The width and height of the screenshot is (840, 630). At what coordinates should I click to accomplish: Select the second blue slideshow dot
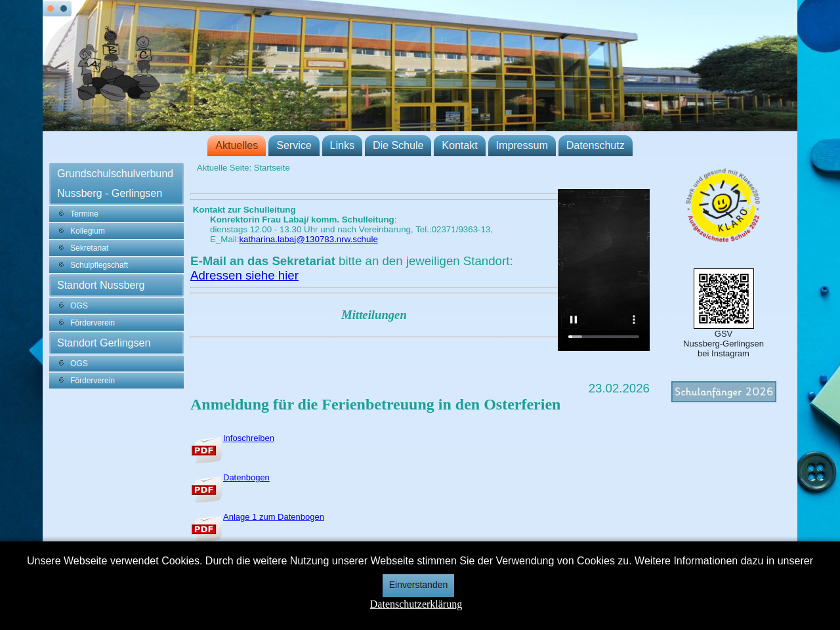[64, 9]
